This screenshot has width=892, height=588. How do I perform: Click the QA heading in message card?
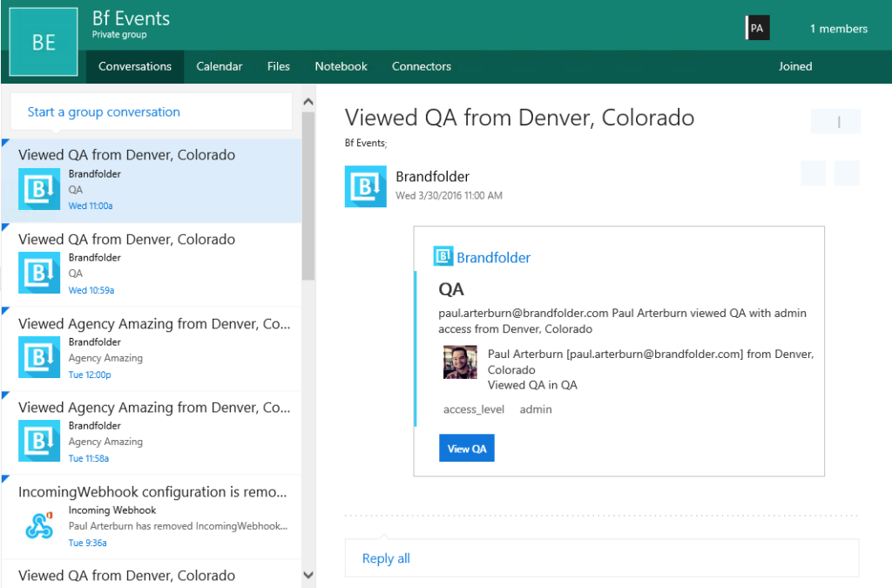(x=451, y=289)
